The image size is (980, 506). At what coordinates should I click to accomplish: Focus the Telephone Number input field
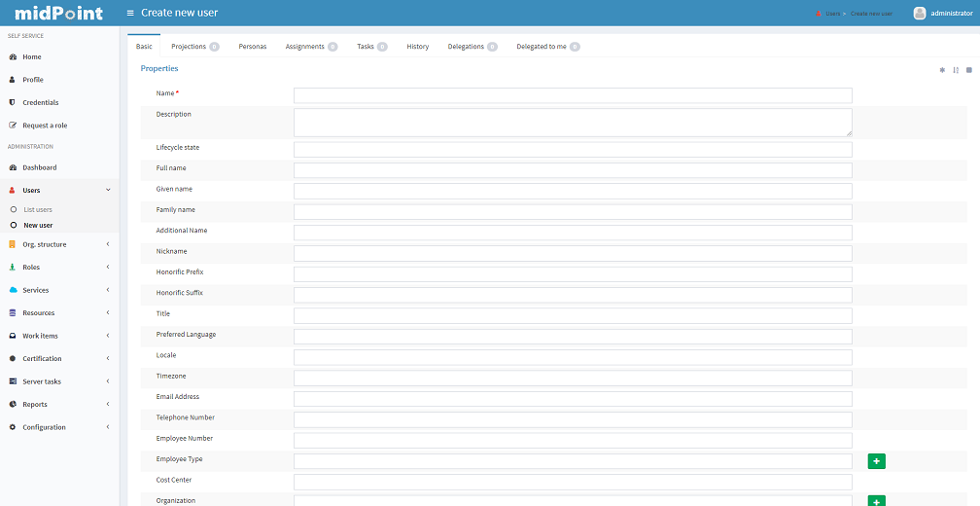(574, 419)
